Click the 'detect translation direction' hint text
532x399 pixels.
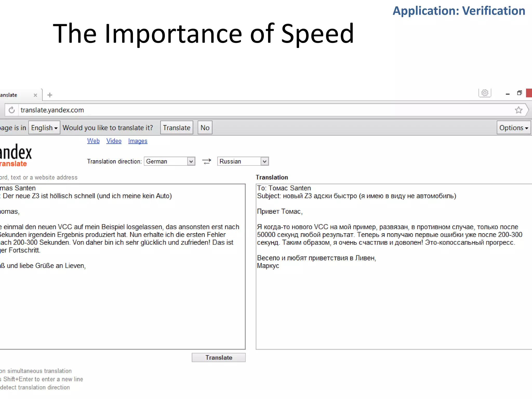coord(35,387)
